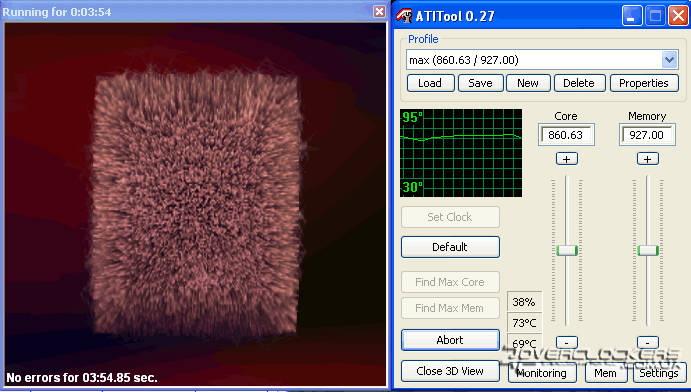
Task: Click the Memory clock slider handle
Action: click(x=648, y=250)
